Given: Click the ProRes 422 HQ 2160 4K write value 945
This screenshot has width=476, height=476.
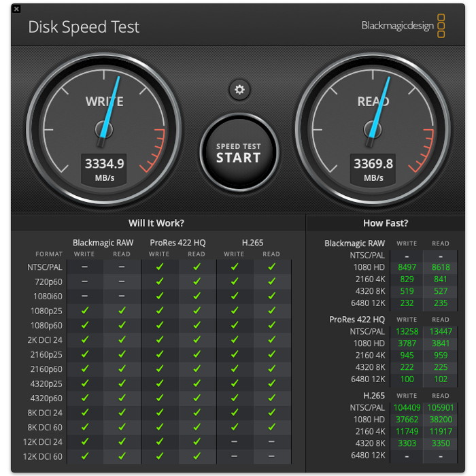Looking at the screenshot, I should 407,354.
